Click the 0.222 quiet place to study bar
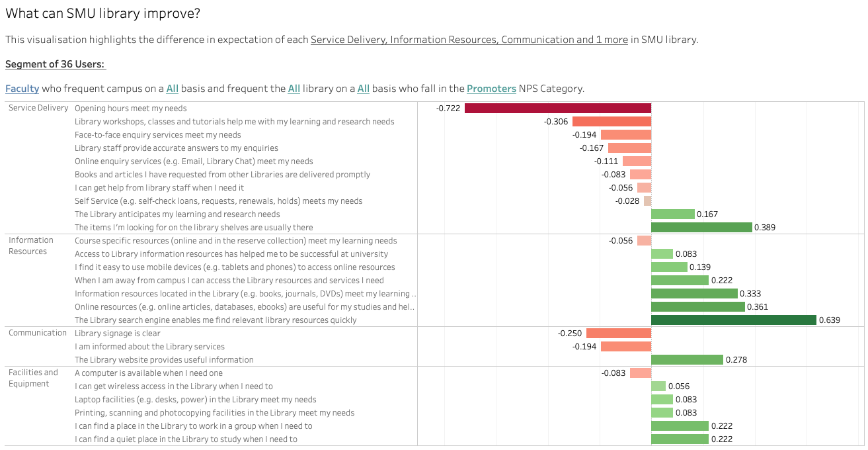This screenshot has width=868, height=450. tap(680, 439)
